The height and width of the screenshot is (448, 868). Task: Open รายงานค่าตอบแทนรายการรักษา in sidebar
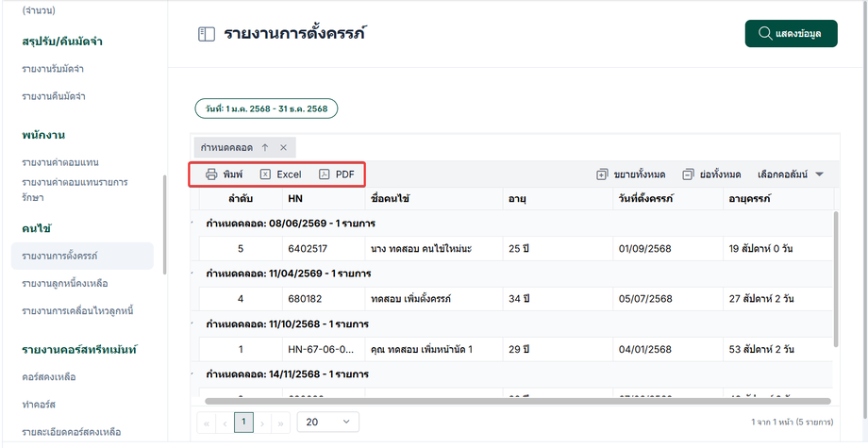click(x=75, y=190)
